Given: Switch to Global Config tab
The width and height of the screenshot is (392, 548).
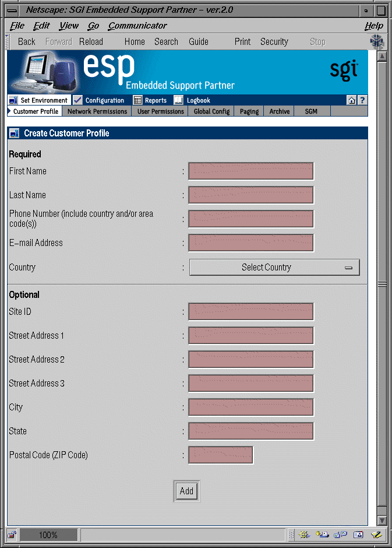Looking at the screenshot, I should [211, 111].
